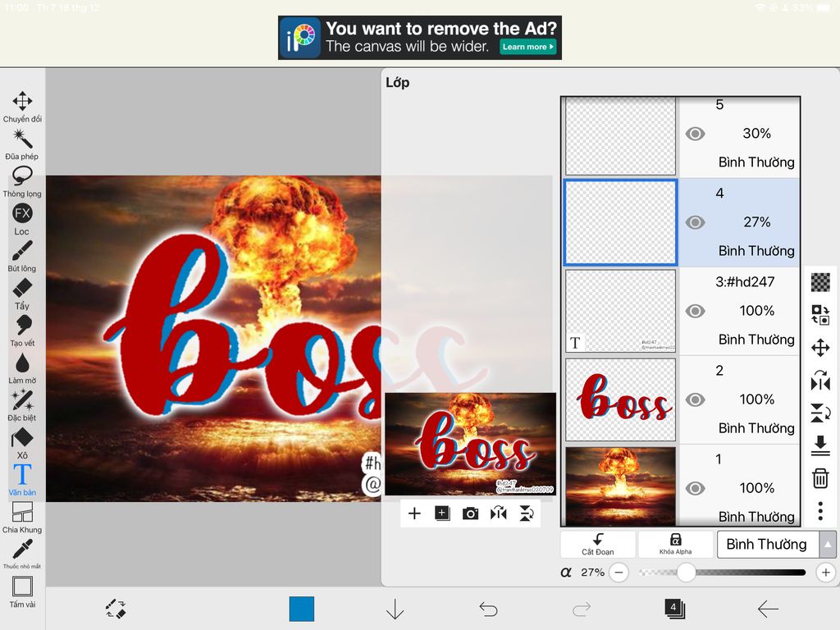Hide the 3:#hd247 text layer
Screen dimensions: 840x630
click(x=695, y=311)
